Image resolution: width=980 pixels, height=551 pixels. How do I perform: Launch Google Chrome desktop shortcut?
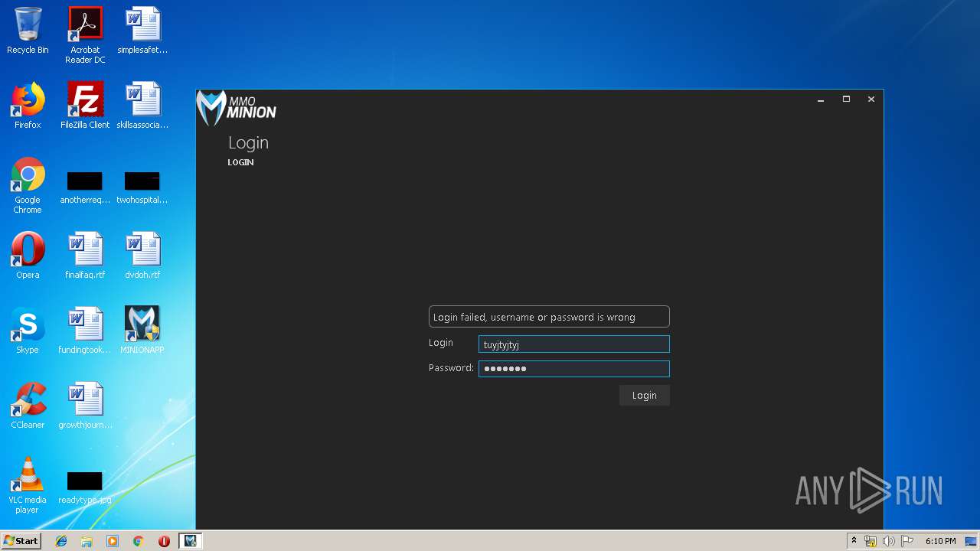click(28, 185)
